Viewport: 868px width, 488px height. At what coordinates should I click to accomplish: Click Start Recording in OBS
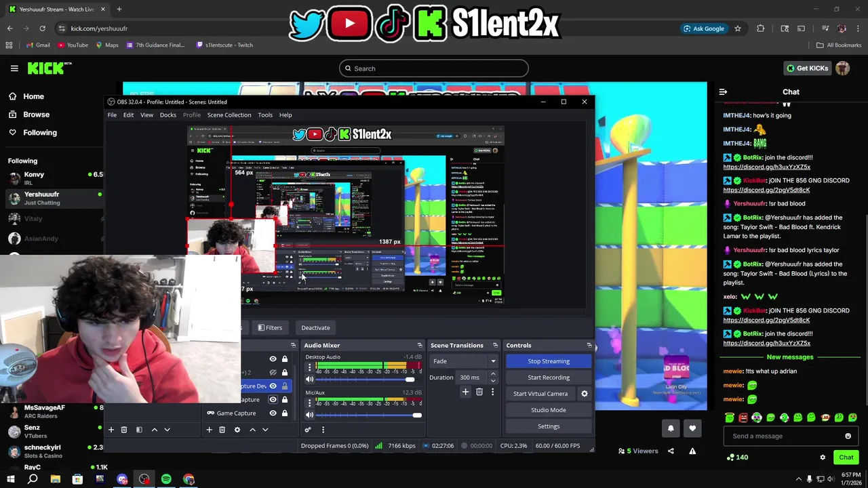tap(549, 378)
